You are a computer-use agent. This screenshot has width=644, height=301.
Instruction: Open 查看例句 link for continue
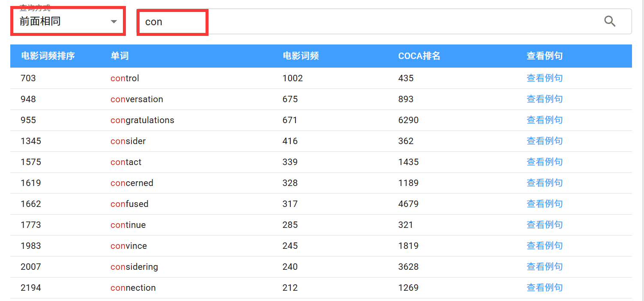pyautogui.click(x=544, y=225)
